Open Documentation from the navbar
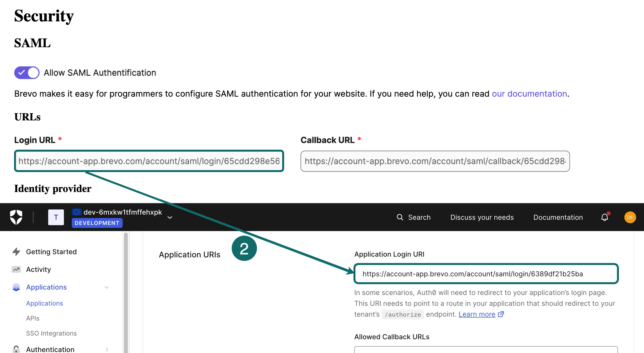 coord(557,217)
